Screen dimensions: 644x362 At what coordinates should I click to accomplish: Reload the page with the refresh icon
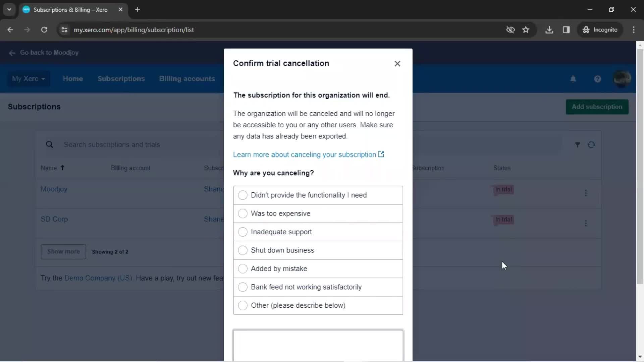pyautogui.click(x=44, y=30)
